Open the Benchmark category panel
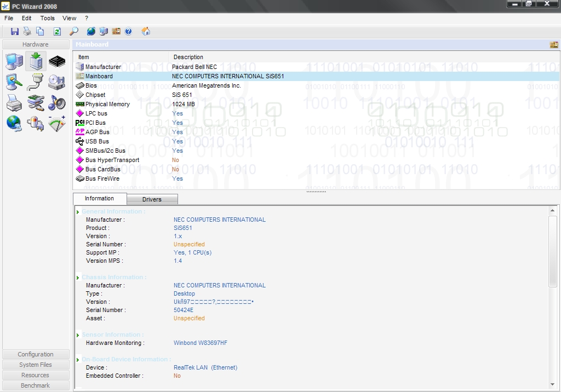Image resolution: width=561 pixels, height=392 pixels. 36,385
